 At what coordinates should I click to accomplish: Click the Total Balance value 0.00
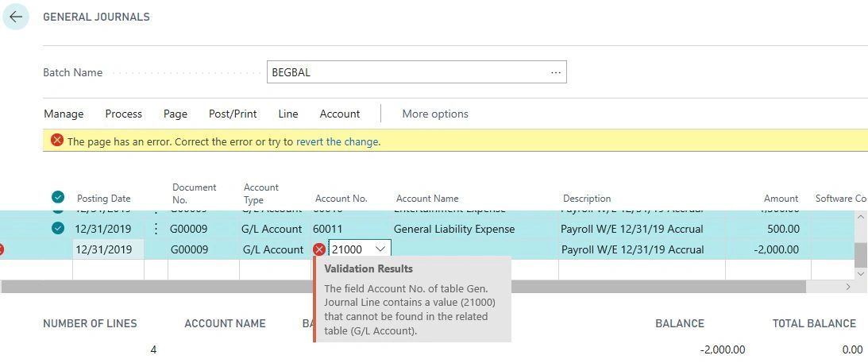point(851,349)
